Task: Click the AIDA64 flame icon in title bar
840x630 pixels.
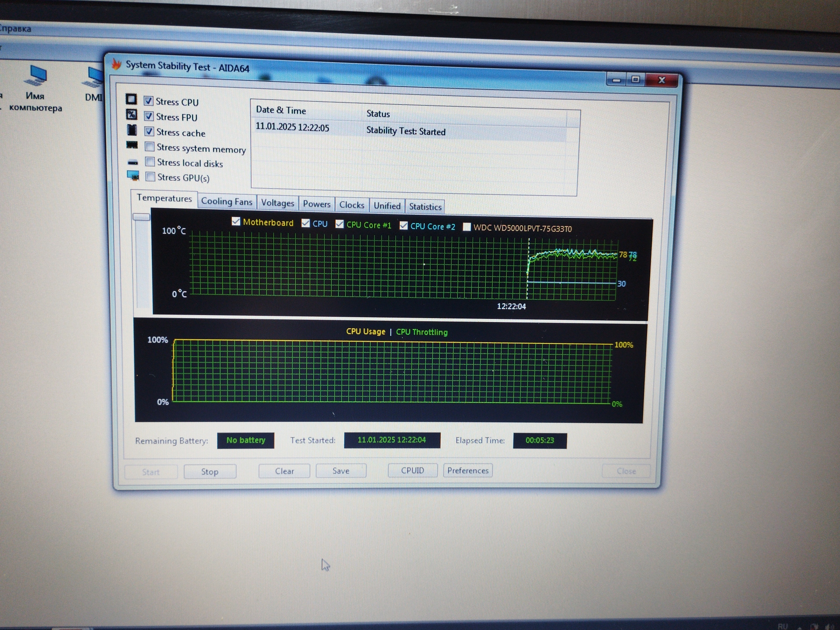Action: 116,64
